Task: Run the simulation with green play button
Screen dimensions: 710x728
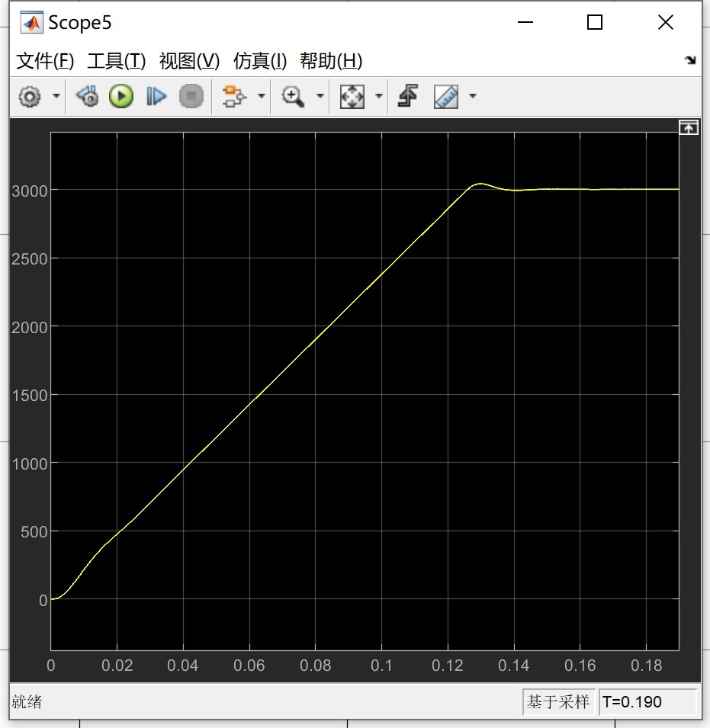Action: pos(121,97)
